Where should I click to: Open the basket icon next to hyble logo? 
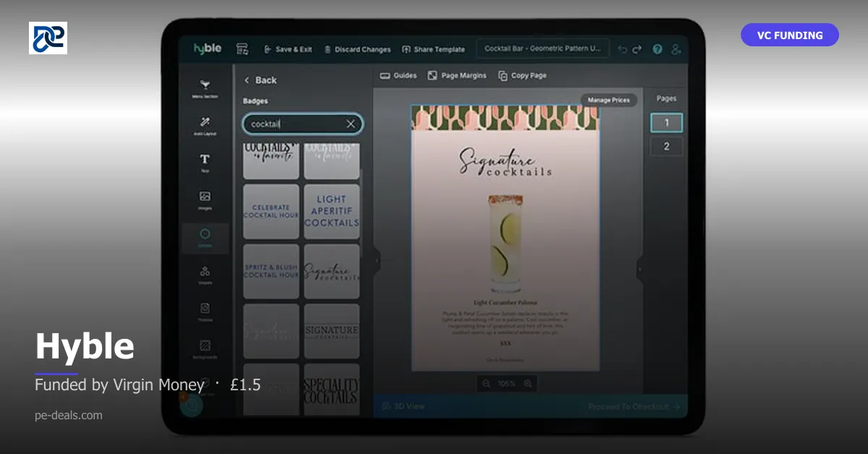click(x=242, y=49)
